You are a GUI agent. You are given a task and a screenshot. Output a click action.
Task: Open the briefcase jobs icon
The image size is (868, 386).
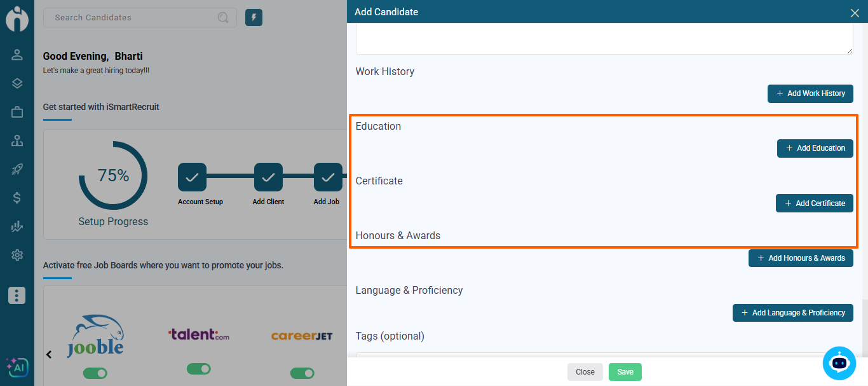click(17, 112)
